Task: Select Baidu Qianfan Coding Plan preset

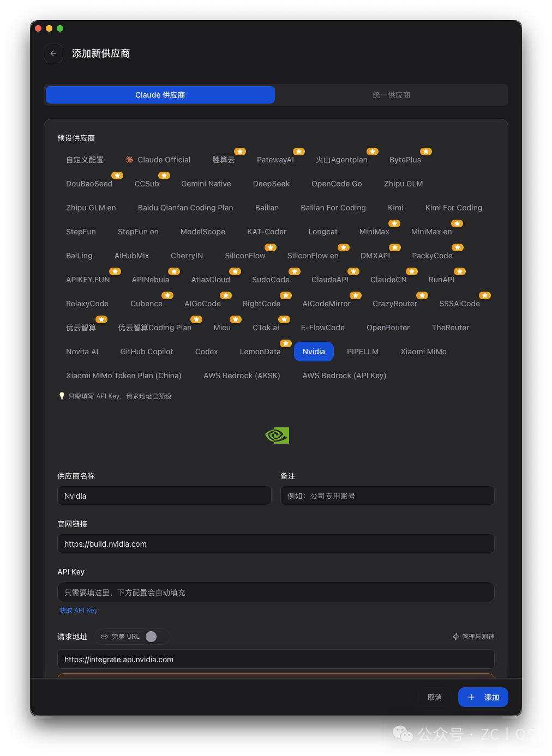Action: (185, 208)
